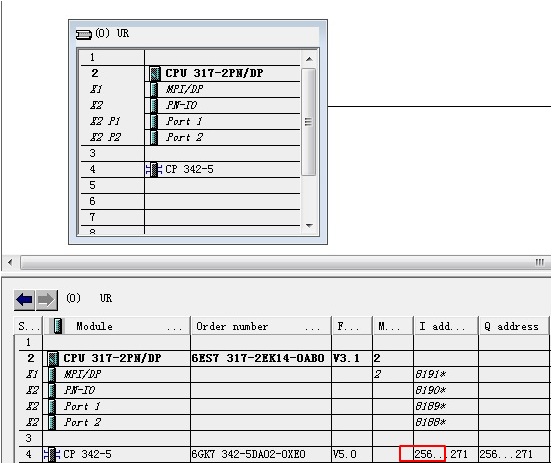Image resolution: width=552 pixels, height=464 pixels.
Task: Click MPI/DP interface icon in rack window
Action: pyautogui.click(x=154, y=89)
